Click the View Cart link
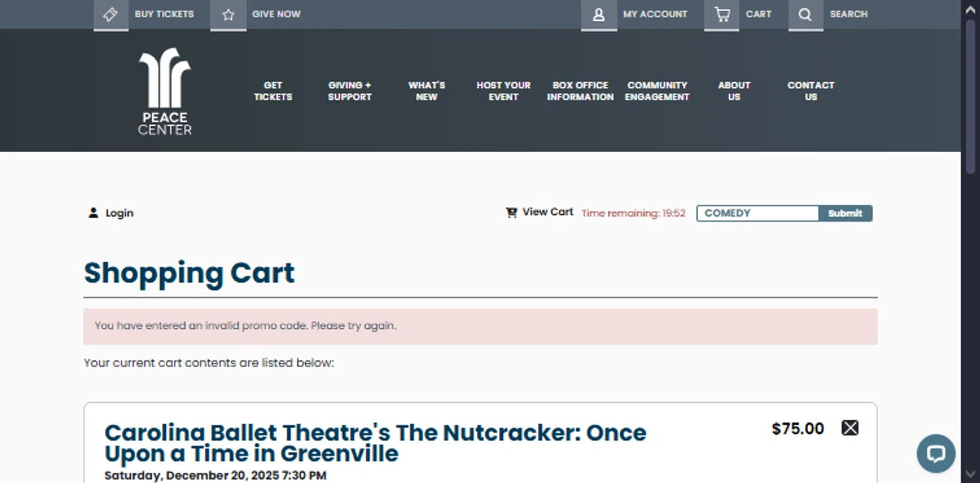 [x=547, y=212]
